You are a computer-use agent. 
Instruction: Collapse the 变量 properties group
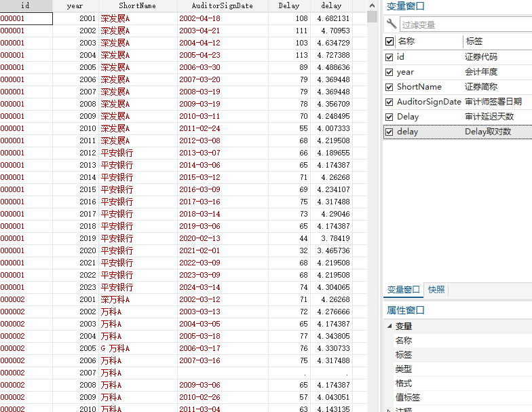click(x=389, y=326)
